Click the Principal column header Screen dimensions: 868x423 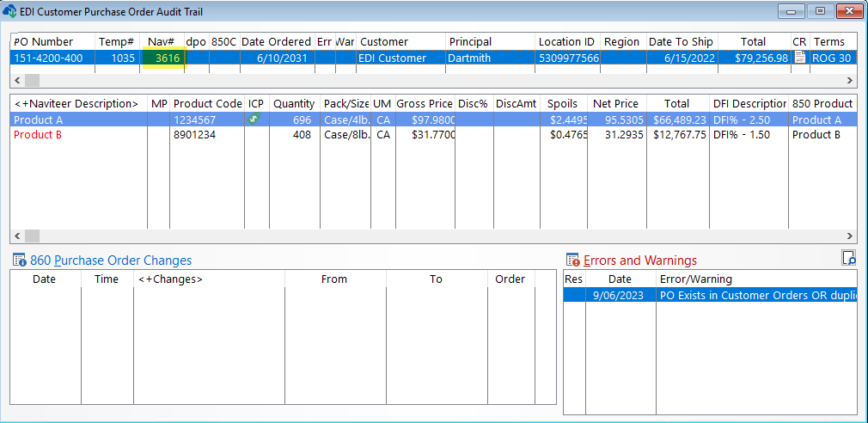point(470,41)
